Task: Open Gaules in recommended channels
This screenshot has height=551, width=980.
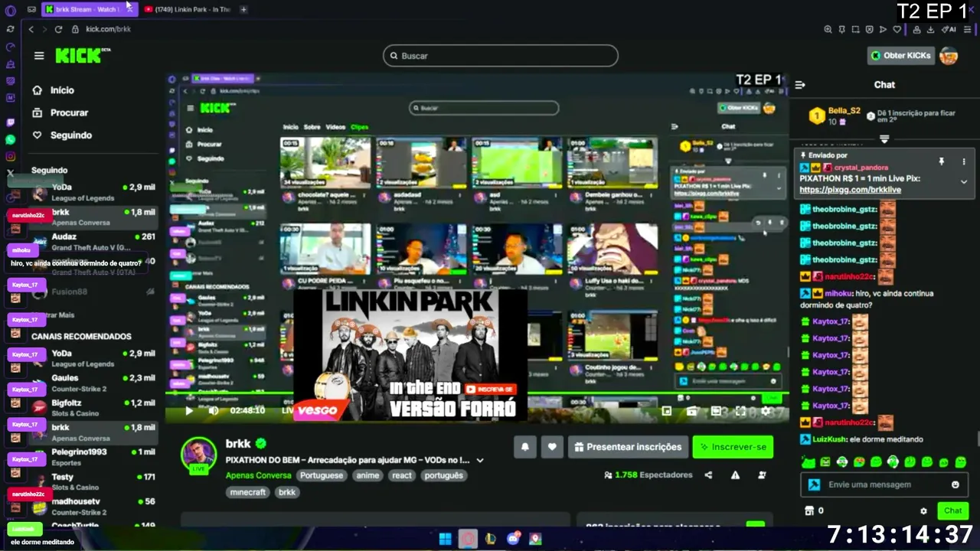Action: tap(93, 383)
